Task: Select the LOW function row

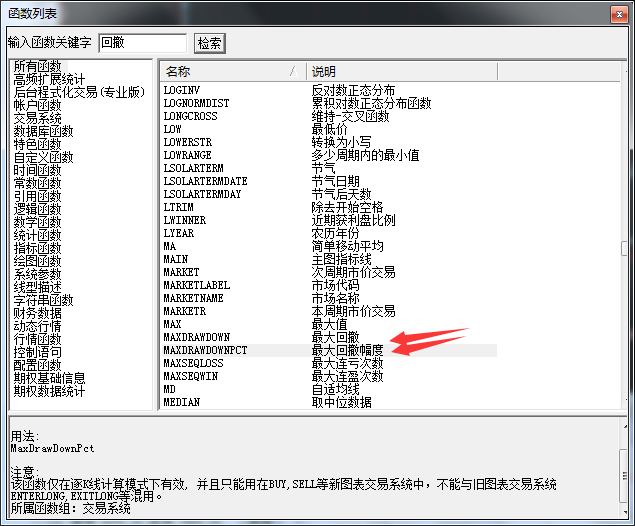Action: pyautogui.click(x=329, y=129)
